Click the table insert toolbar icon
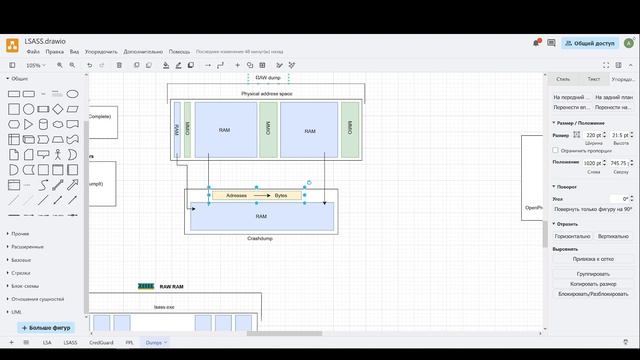Image resolution: width=640 pixels, height=360 pixels. [x=262, y=65]
